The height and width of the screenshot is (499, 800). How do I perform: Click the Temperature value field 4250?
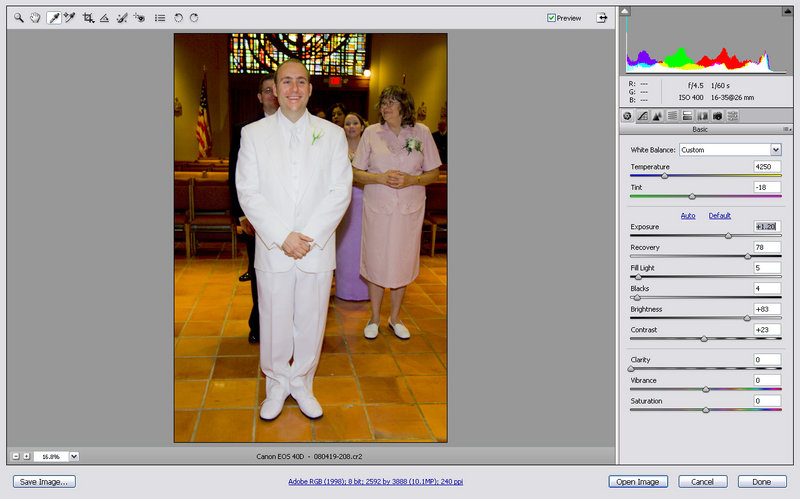pos(767,166)
